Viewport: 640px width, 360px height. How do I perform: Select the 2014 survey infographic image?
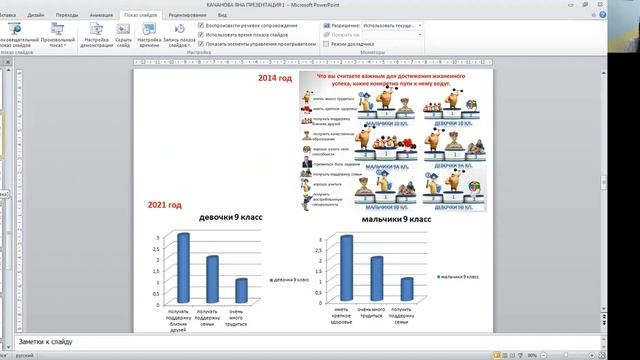click(393, 141)
